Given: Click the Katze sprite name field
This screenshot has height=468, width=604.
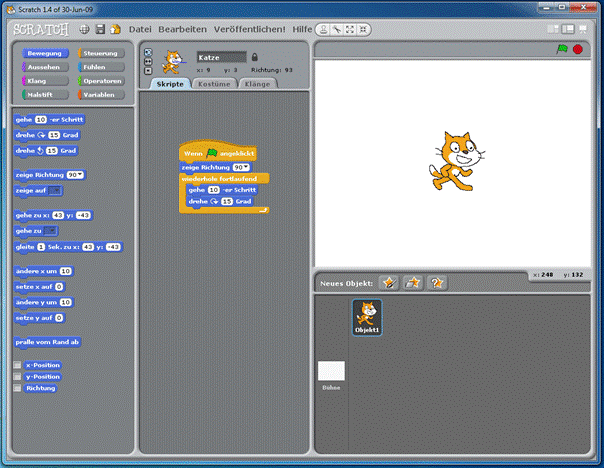Looking at the screenshot, I should point(220,56).
